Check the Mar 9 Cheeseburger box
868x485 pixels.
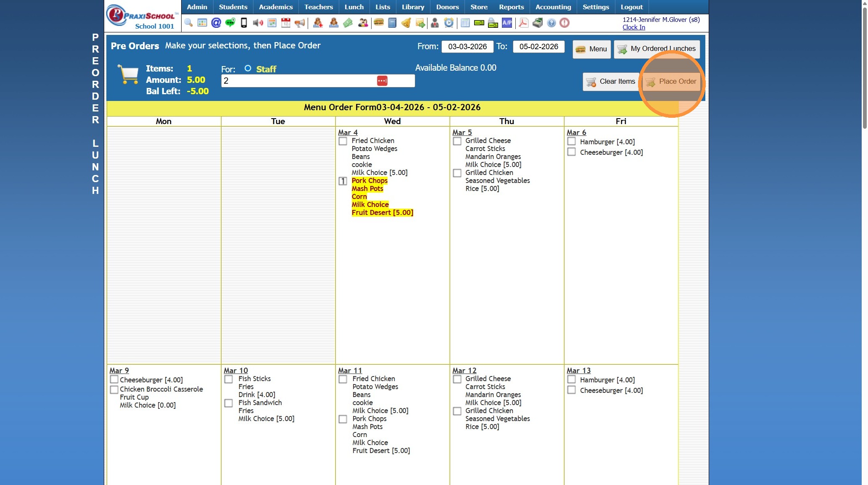tap(114, 379)
